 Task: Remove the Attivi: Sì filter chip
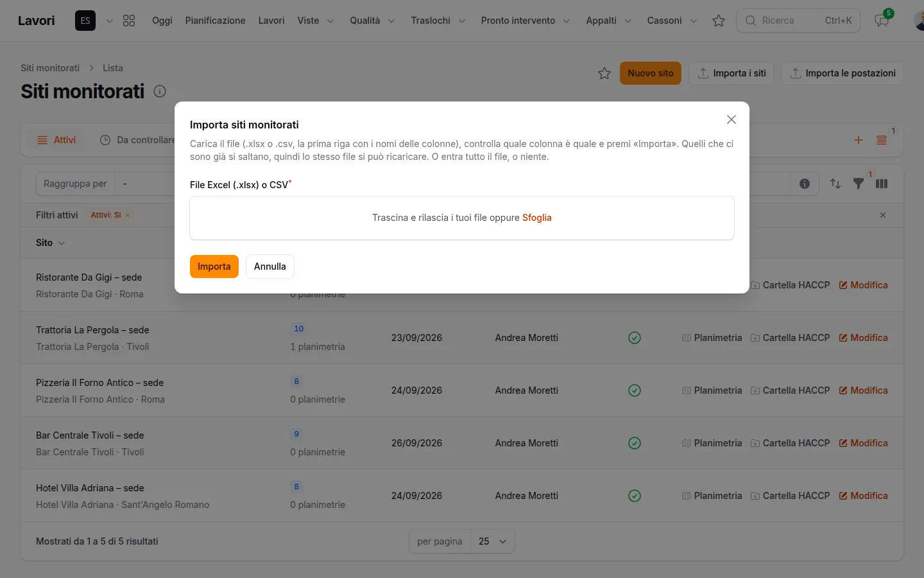tap(128, 215)
